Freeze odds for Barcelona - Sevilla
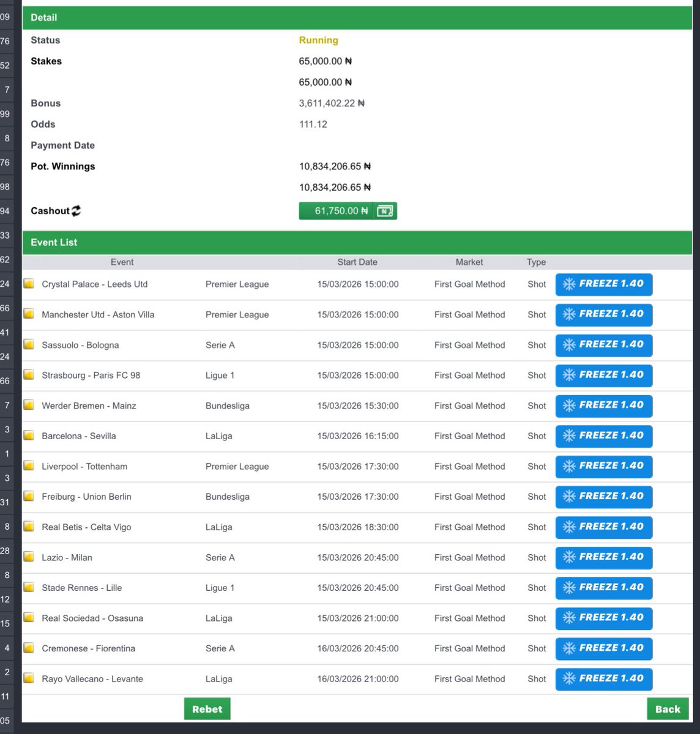The width and height of the screenshot is (700, 734). tap(604, 436)
